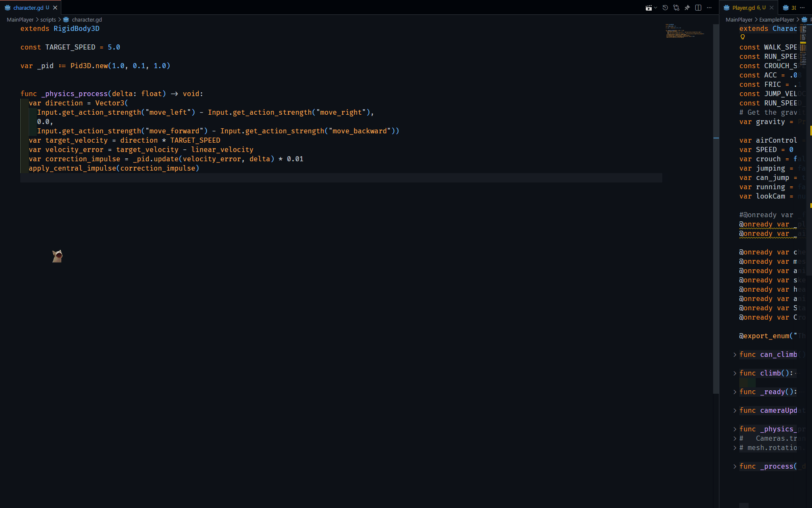
Task: Click the Pid3D.new variable line
Action: point(95,66)
